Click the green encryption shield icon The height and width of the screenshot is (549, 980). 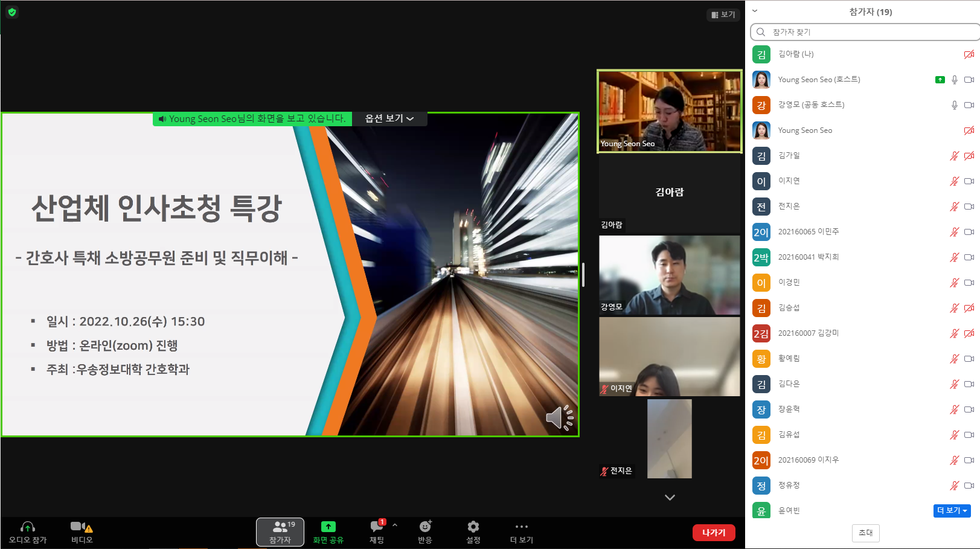tap(12, 12)
